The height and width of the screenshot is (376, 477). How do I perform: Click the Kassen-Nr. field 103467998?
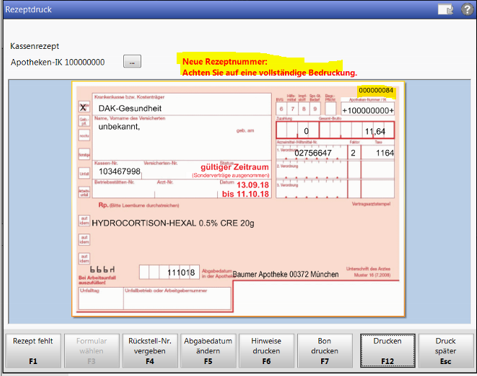(119, 171)
